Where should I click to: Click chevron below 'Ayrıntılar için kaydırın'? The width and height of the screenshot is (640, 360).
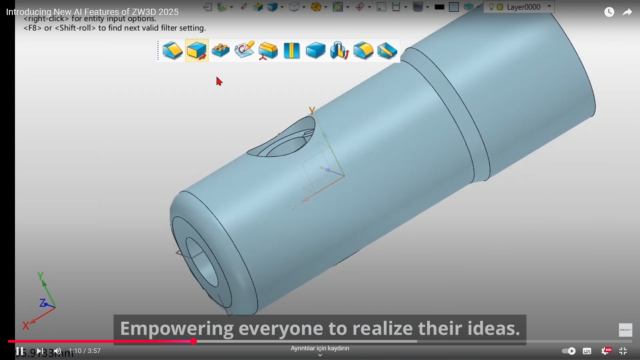tap(320, 355)
